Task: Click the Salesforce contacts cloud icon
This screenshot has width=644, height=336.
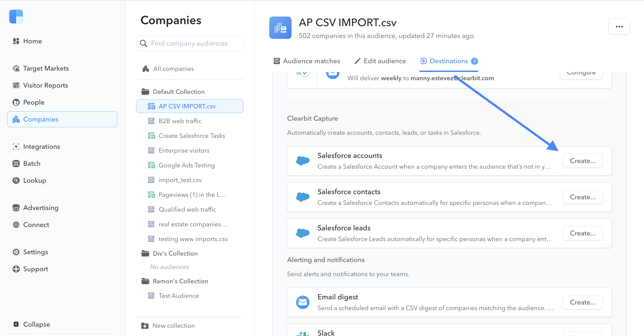Action: (x=303, y=197)
